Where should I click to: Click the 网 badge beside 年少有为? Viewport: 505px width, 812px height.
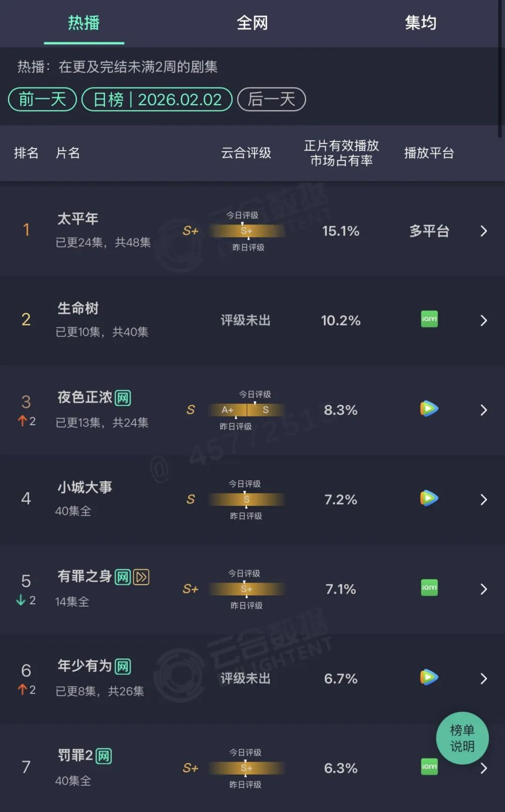point(123,667)
